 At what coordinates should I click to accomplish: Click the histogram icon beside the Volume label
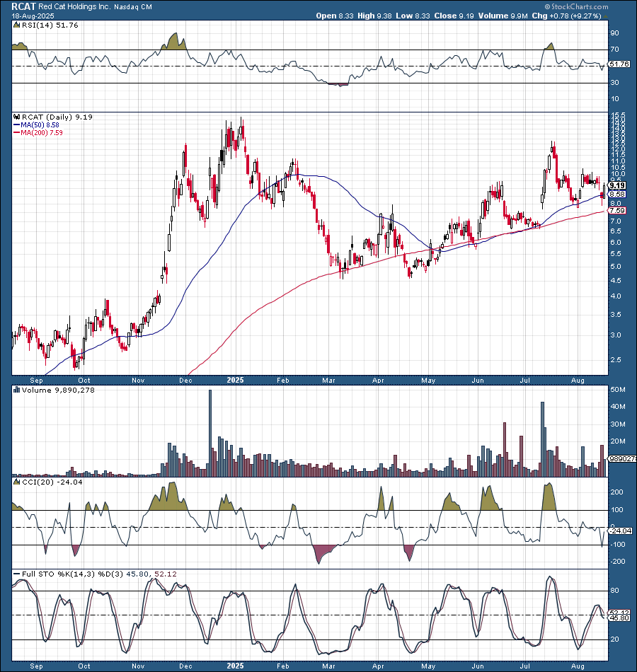coord(16,390)
